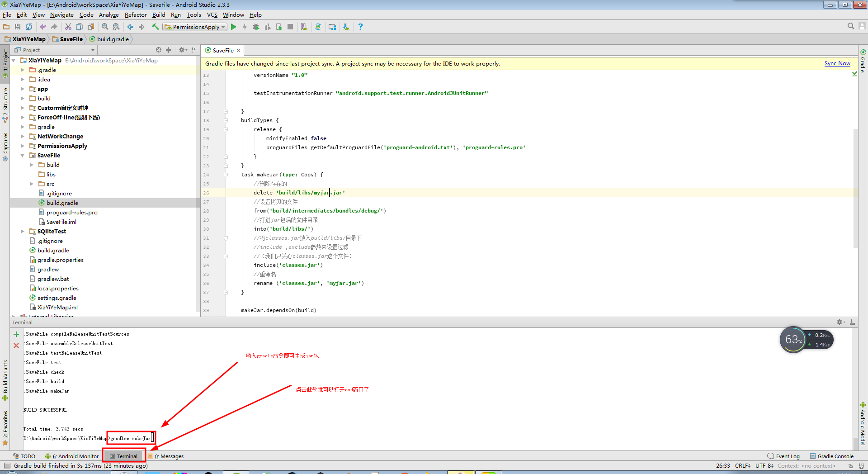Add new terminal session with plus icon
This screenshot has width=868, height=474.
point(16,334)
